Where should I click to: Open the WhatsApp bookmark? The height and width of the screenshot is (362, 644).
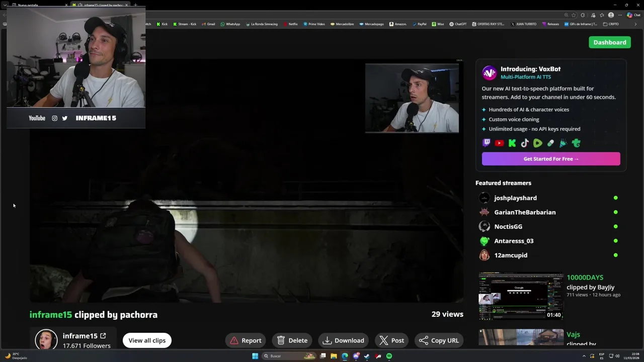(230, 24)
